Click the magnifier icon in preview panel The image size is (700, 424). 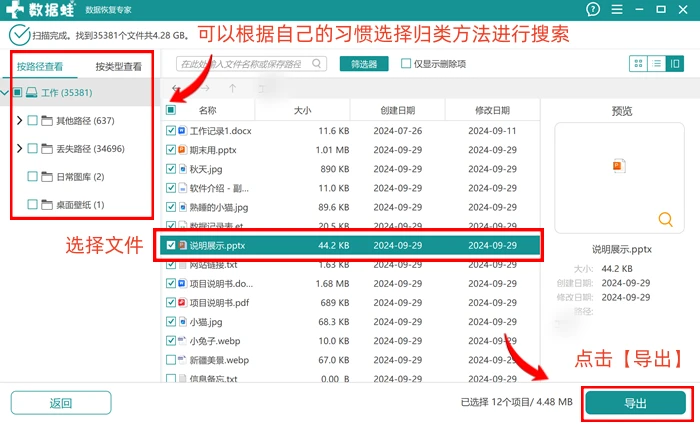click(x=665, y=219)
